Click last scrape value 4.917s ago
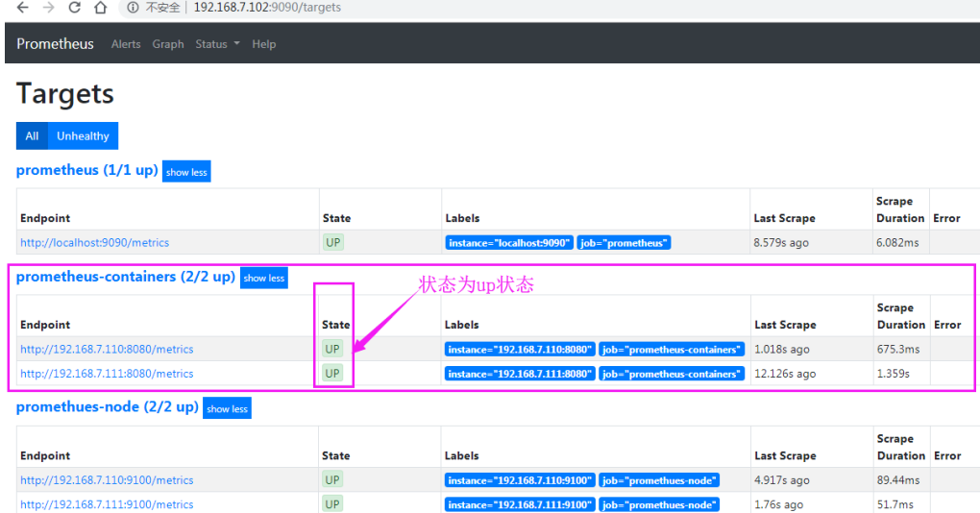This screenshot has width=980, height=513. point(781,480)
